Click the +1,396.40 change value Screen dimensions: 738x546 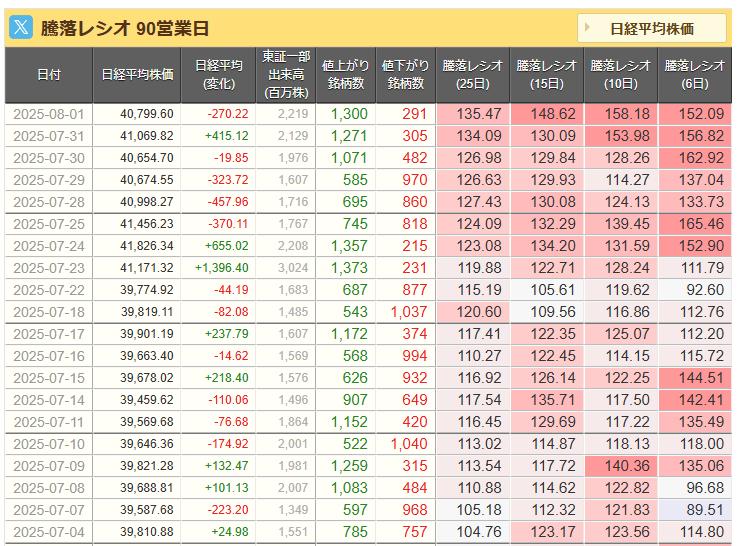[x=219, y=268]
